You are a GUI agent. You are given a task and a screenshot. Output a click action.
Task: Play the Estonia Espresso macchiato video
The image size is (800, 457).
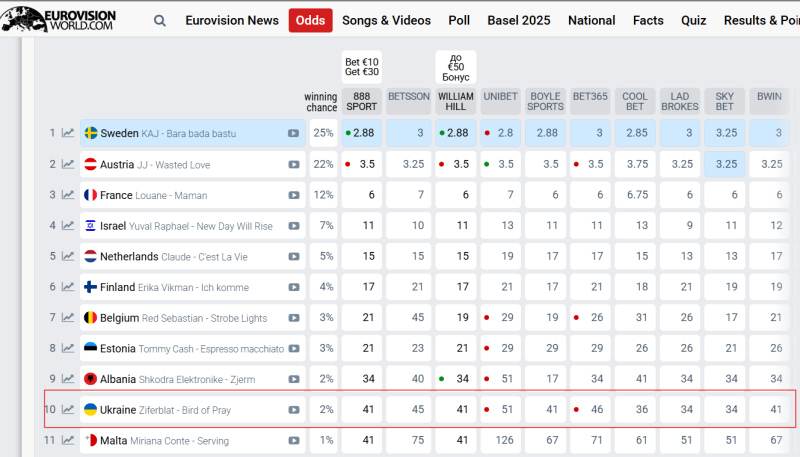(x=293, y=349)
